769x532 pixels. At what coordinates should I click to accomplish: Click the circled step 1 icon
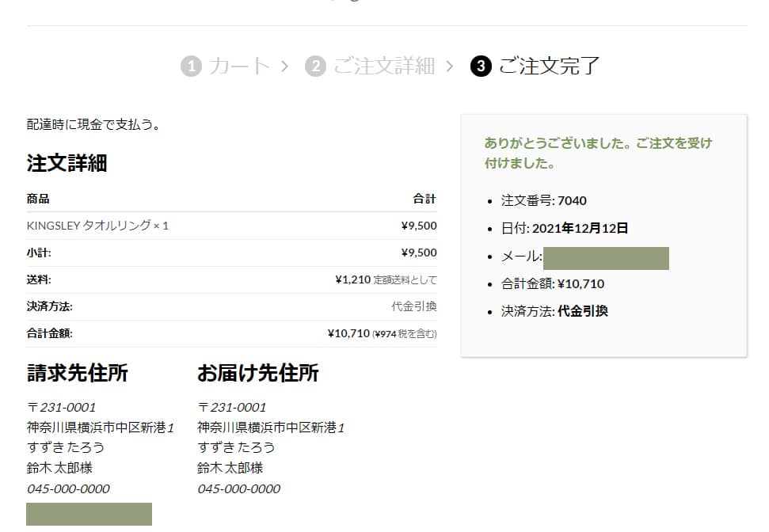pos(192,66)
